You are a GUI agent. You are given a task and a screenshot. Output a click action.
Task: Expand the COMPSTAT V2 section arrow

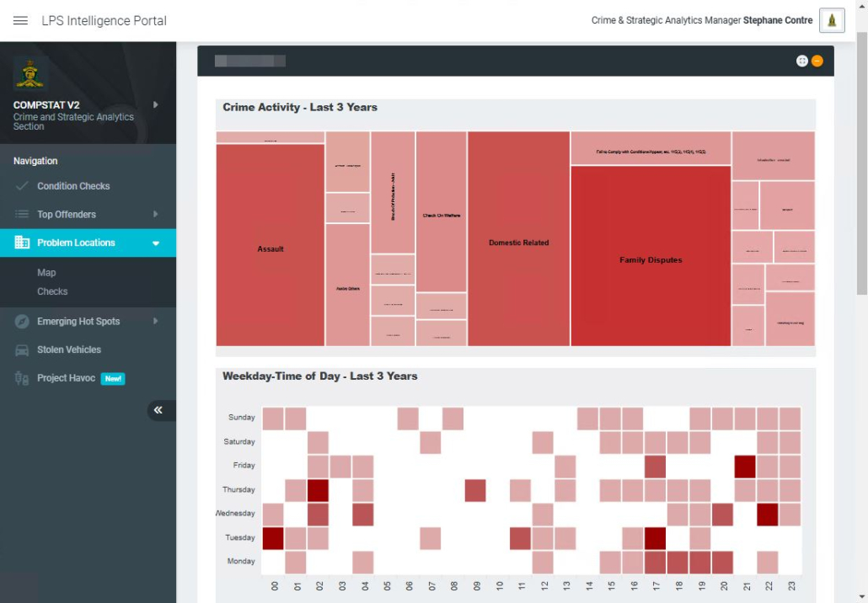tap(155, 105)
